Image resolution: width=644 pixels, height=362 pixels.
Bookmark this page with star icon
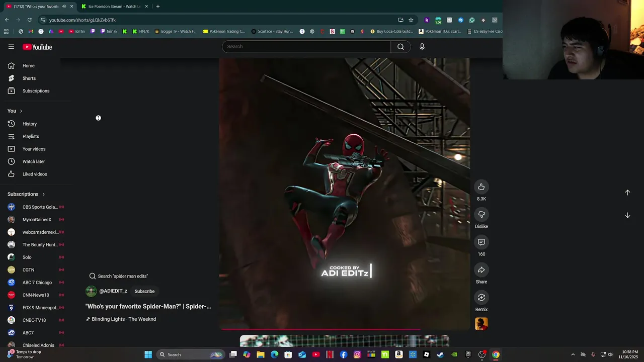click(411, 20)
